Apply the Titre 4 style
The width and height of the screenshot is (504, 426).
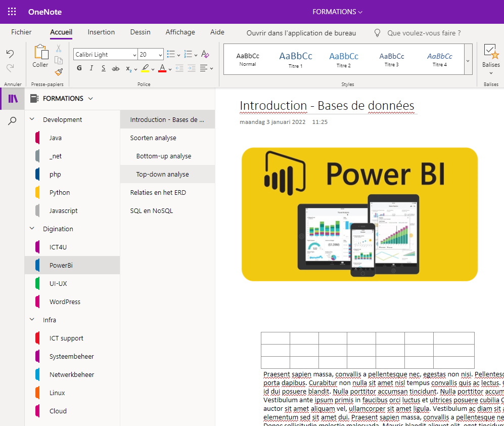(440, 60)
